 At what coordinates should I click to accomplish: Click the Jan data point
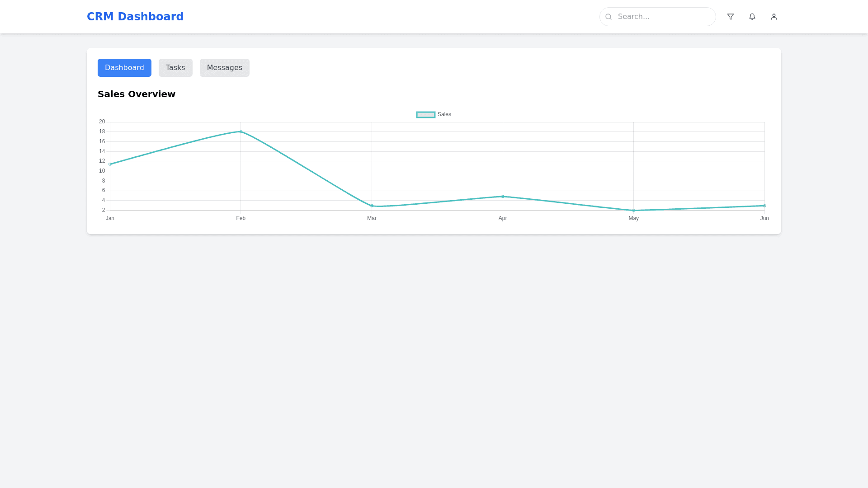(110, 164)
